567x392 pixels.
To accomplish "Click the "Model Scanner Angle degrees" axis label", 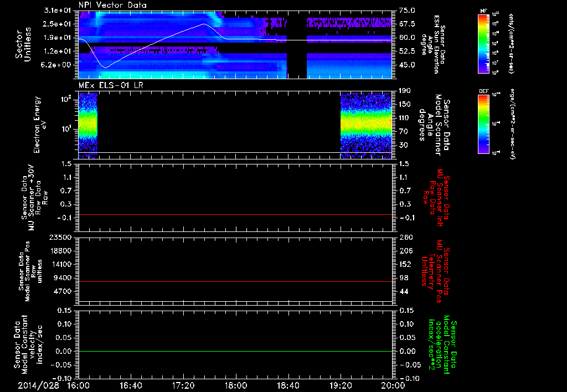I will point(434,125).
